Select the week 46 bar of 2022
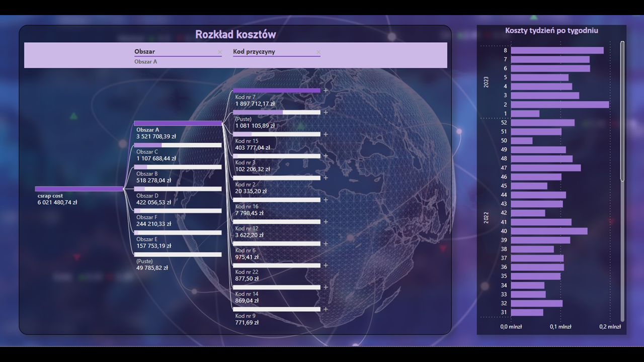644x362 pixels. coord(536,177)
